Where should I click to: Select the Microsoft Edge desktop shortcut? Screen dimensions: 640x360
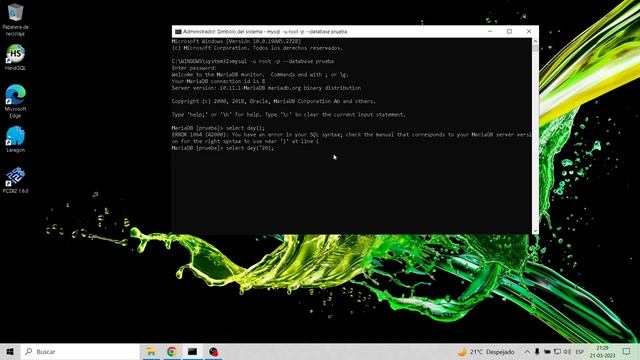coord(16,101)
